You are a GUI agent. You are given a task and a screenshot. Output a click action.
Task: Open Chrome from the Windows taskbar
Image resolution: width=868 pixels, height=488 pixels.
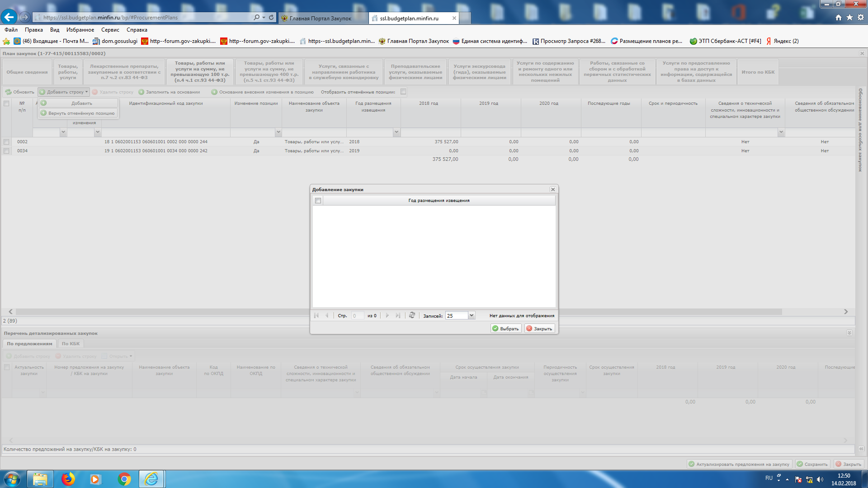124,479
